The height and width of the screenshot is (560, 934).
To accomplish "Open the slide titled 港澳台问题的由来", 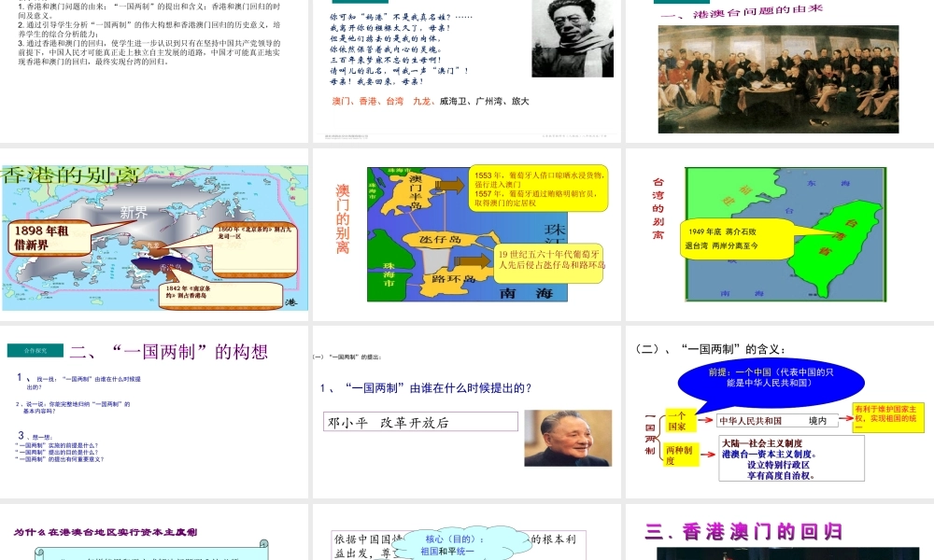I will [780, 72].
